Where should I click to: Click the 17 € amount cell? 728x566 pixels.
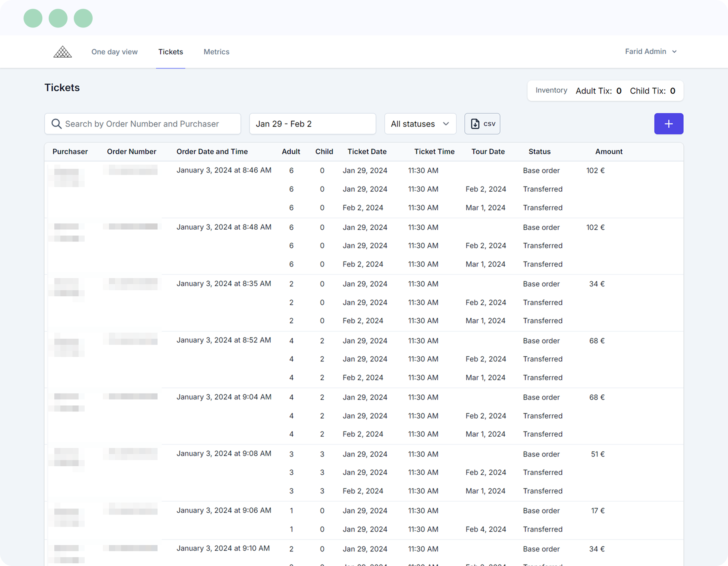click(598, 510)
